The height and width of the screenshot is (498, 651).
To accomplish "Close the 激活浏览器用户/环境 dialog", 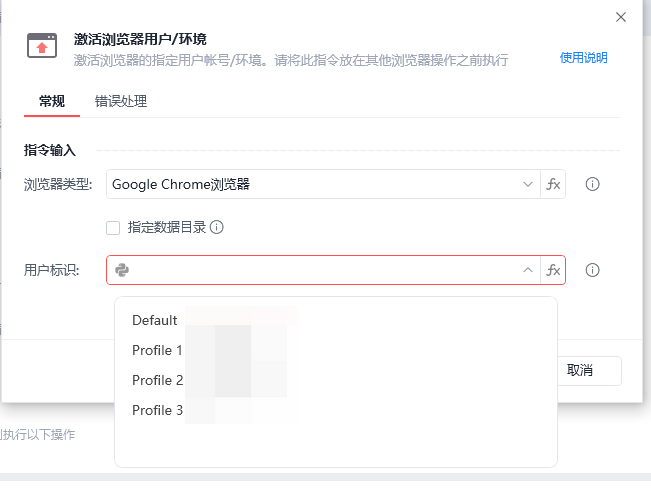I will (x=621, y=17).
